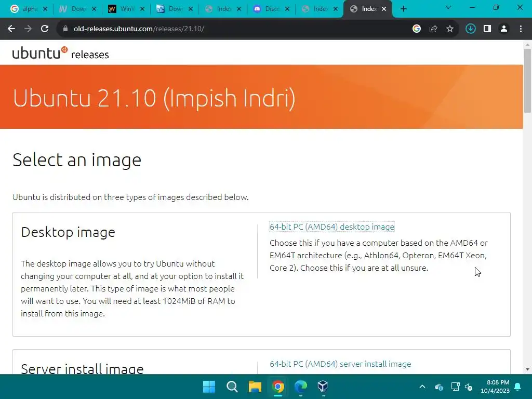Open the clock showing 8:08 PM
The height and width of the screenshot is (399, 532).
495,387
